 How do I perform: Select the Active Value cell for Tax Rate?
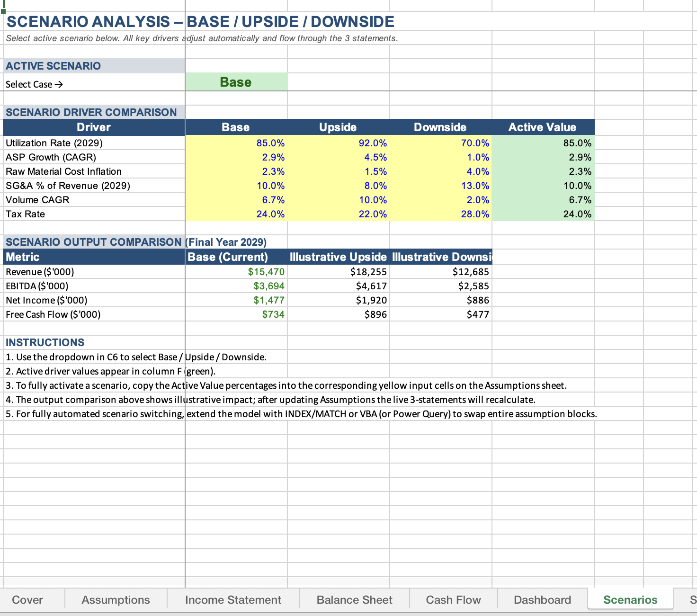(x=543, y=214)
